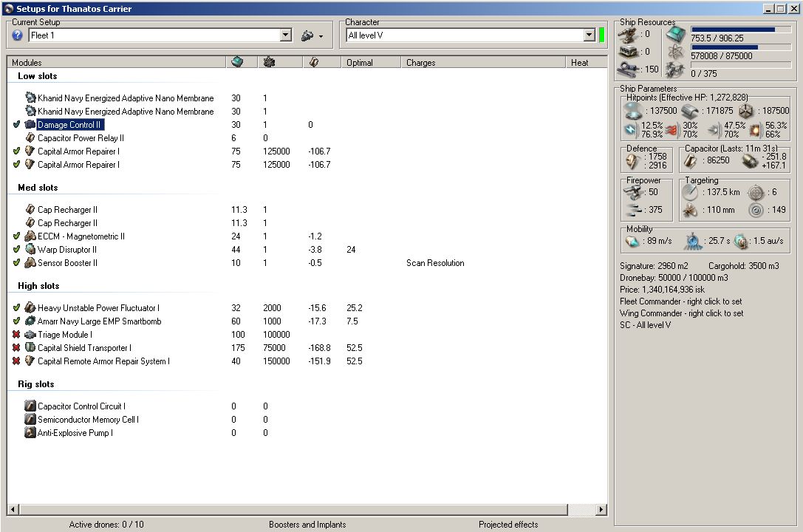Screen dimensions: 803x532
Task: Open the Character dropdown arrow
Action: pos(590,35)
